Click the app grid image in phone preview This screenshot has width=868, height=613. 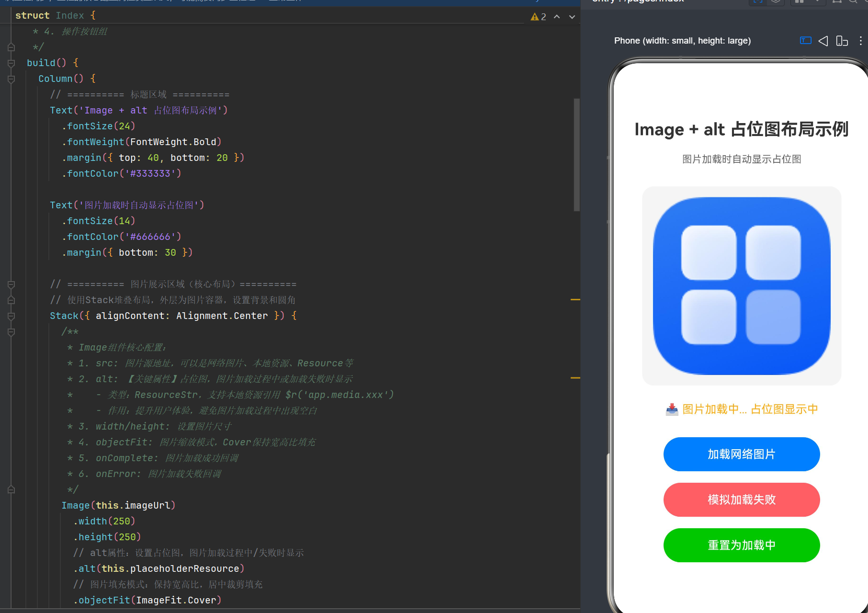click(x=742, y=286)
